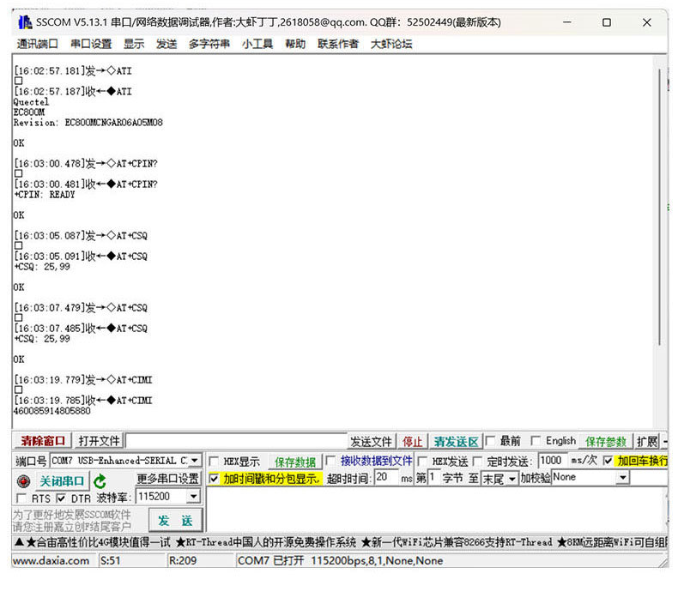Open the 端口号 COM7 port dropdown

click(195, 461)
